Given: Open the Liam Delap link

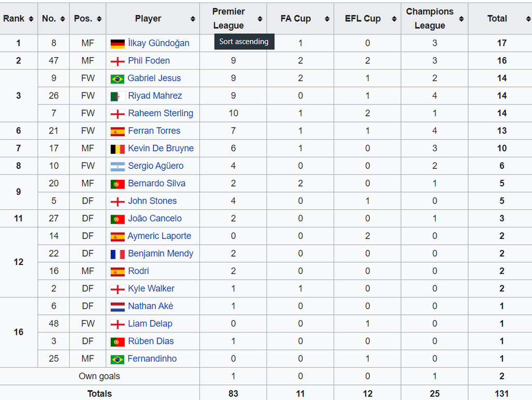Looking at the screenshot, I should click(x=150, y=324).
